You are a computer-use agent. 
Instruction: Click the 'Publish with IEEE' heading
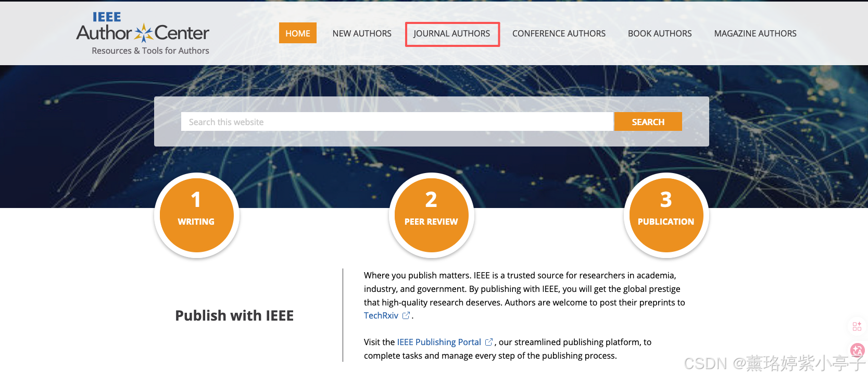pos(234,315)
